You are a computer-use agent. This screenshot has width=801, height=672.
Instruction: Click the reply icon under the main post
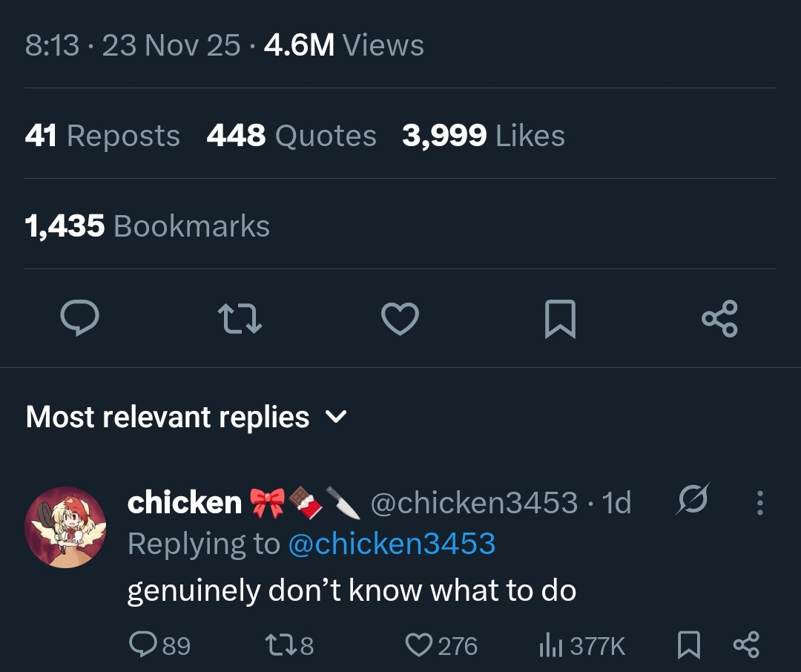[80, 319]
